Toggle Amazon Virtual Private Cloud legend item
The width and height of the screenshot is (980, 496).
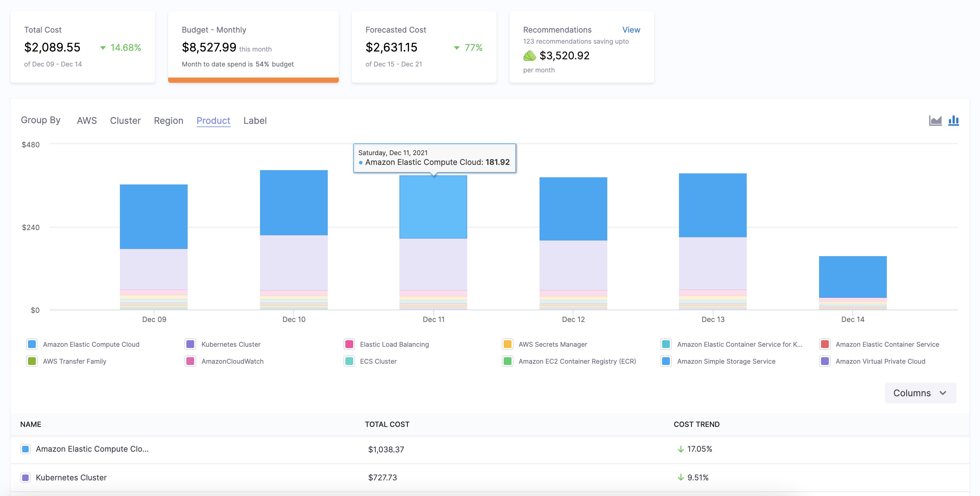[872, 361]
